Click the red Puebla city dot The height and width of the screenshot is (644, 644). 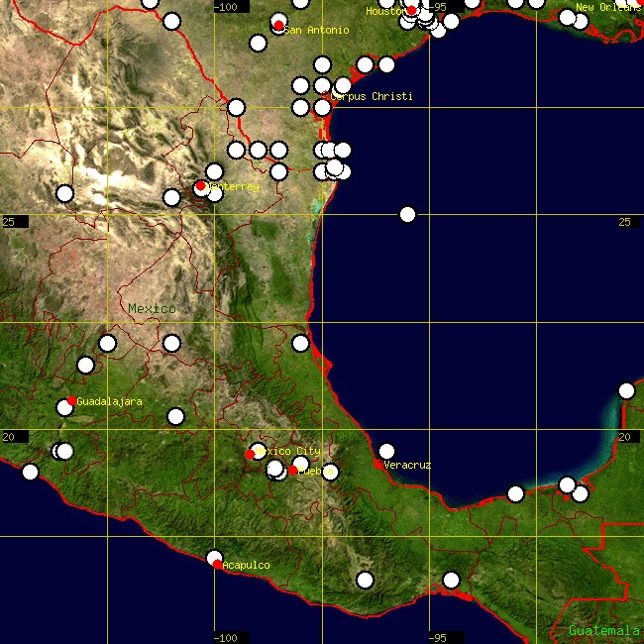click(x=293, y=471)
